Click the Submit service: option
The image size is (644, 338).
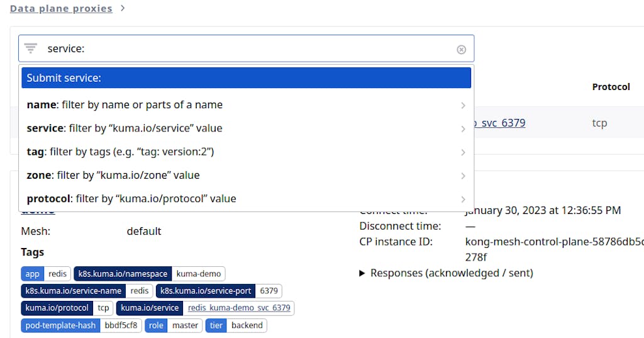pyautogui.click(x=246, y=78)
